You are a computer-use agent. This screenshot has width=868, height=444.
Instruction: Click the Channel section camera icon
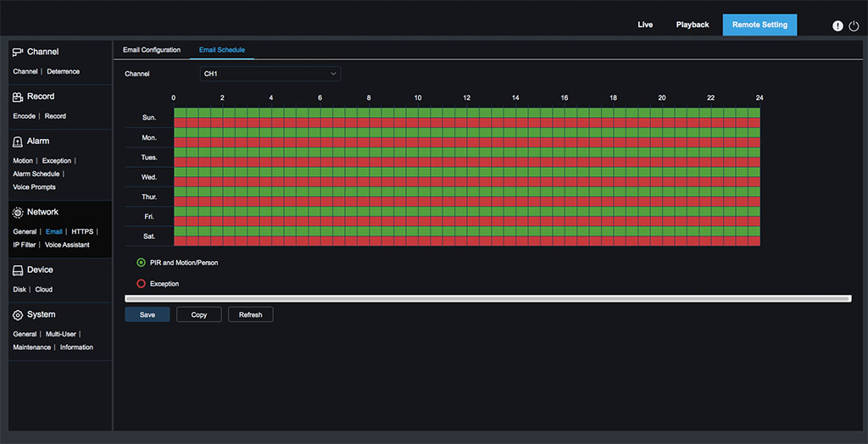click(18, 53)
